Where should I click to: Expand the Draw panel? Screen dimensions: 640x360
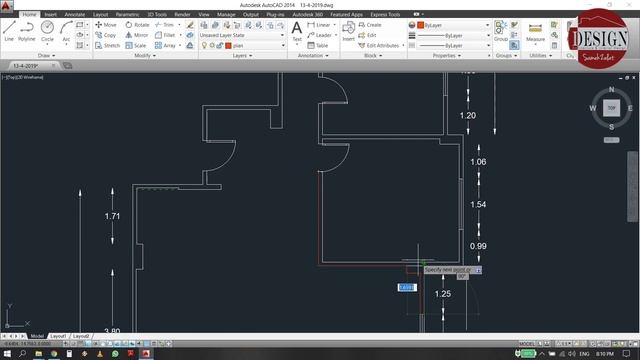coord(46,55)
